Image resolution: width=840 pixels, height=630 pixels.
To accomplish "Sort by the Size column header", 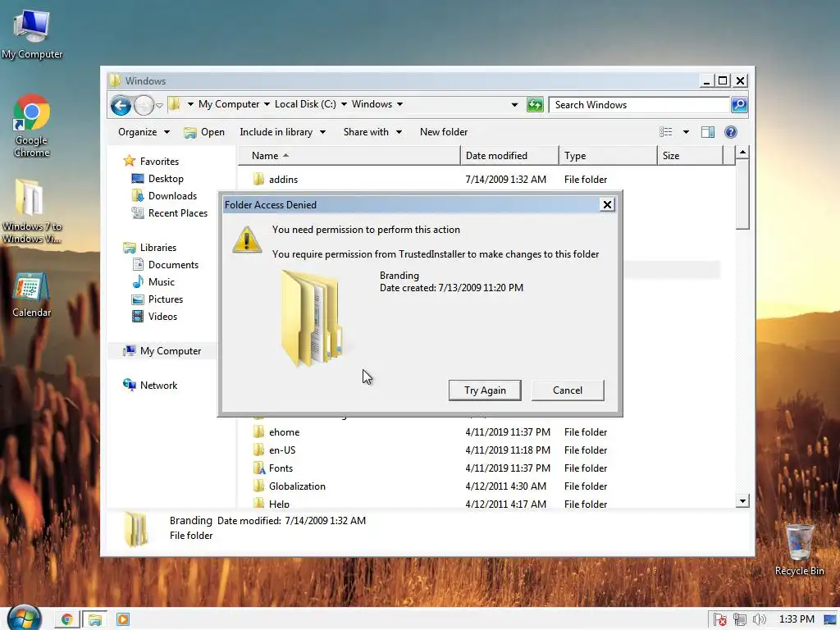I will (690, 155).
